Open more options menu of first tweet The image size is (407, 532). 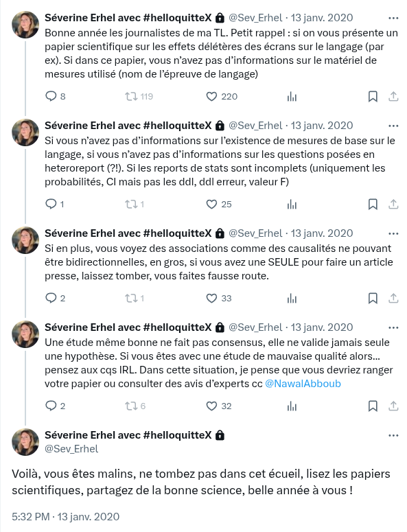click(393, 18)
